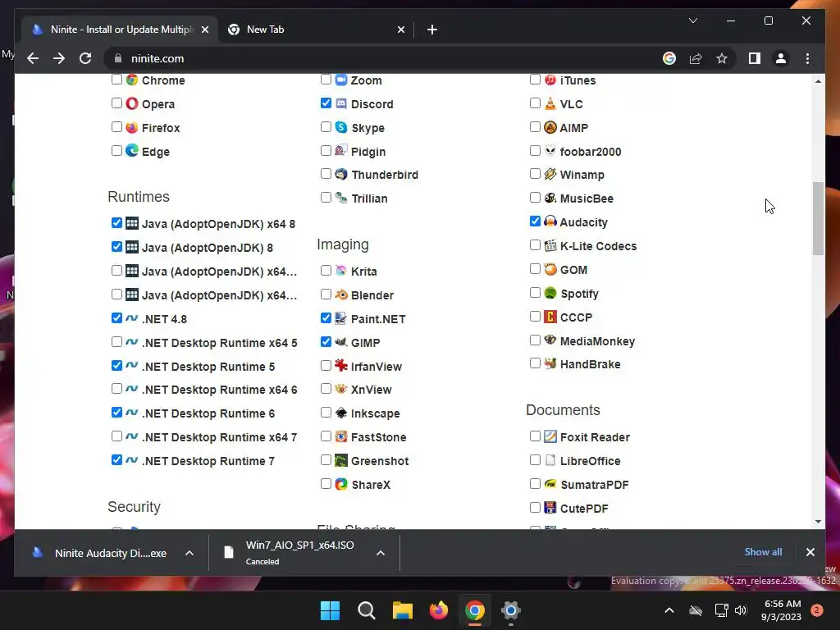Click the Thunderbird icon
840x630 pixels.
coord(341,174)
